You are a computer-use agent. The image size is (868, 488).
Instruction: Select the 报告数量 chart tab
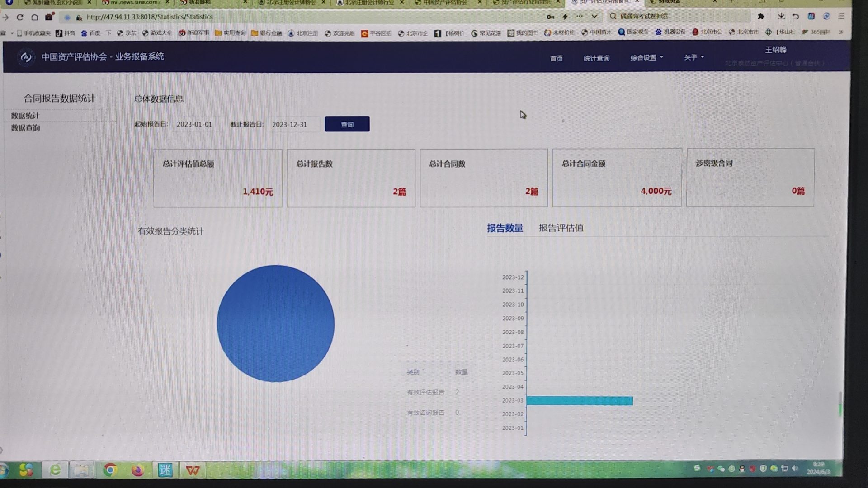tap(505, 228)
